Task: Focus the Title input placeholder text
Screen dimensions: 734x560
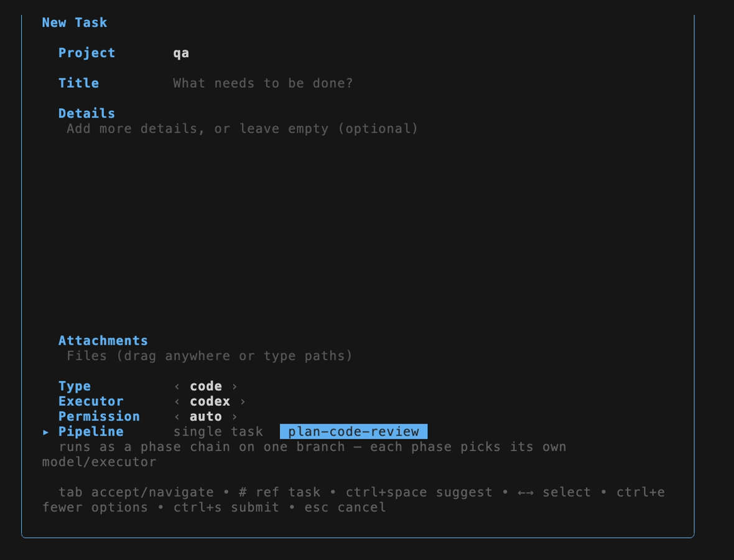Action: (x=262, y=83)
